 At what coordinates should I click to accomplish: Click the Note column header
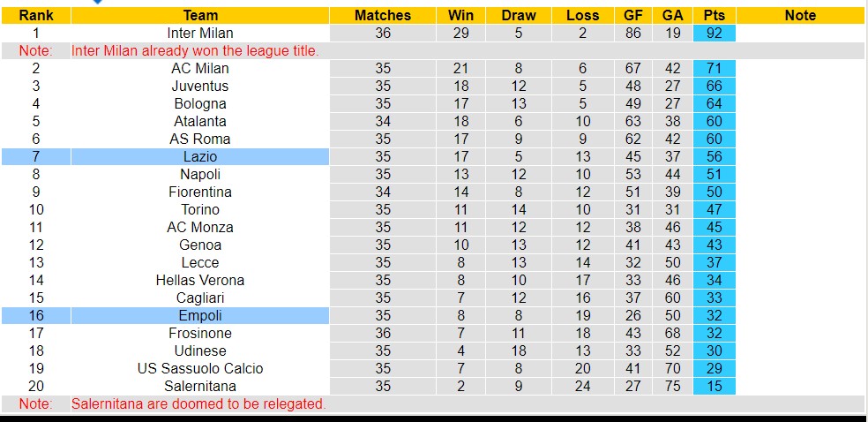[799, 15]
